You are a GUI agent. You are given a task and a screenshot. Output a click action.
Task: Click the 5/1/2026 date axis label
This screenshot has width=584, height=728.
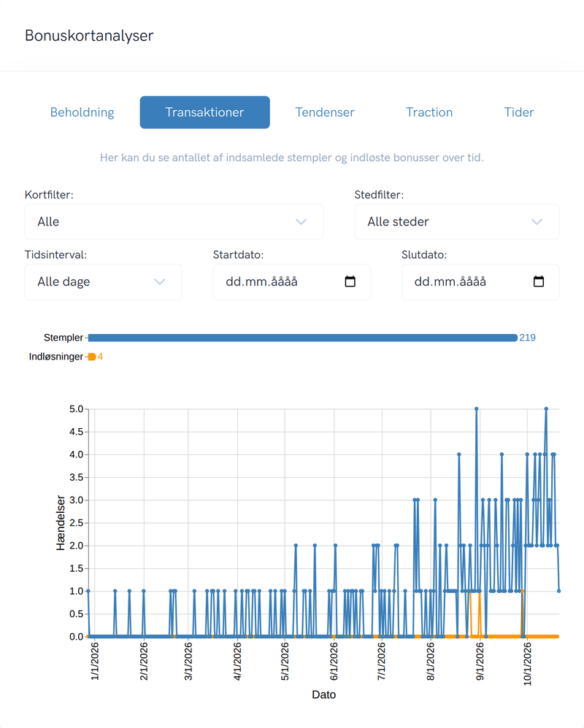(x=285, y=662)
